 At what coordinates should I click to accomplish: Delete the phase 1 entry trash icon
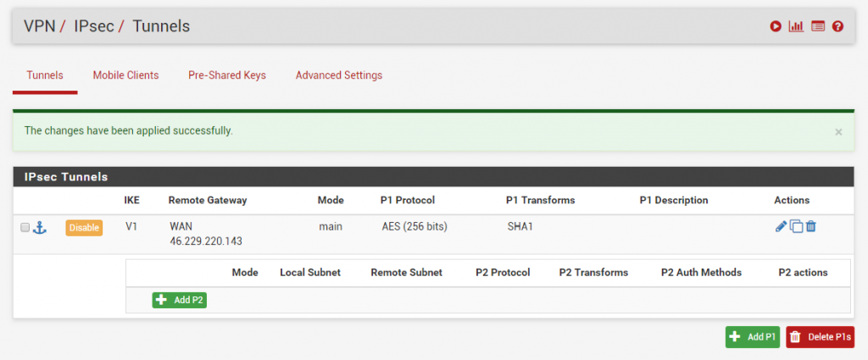click(x=811, y=226)
